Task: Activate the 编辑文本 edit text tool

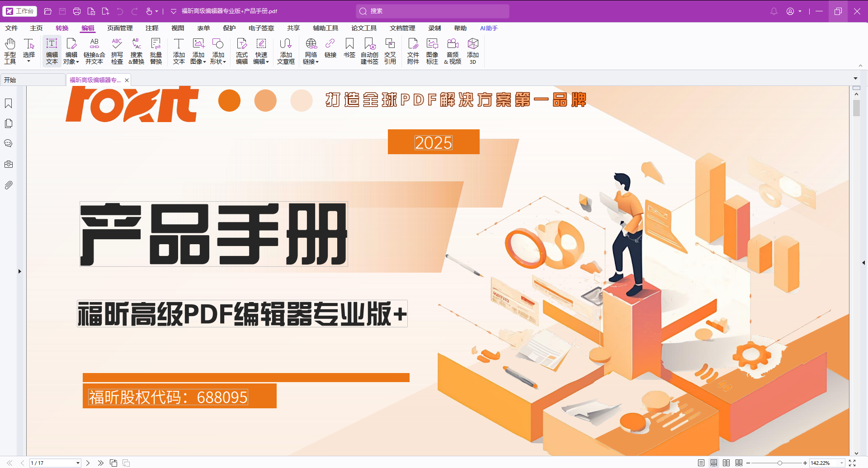Action: pos(52,51)
